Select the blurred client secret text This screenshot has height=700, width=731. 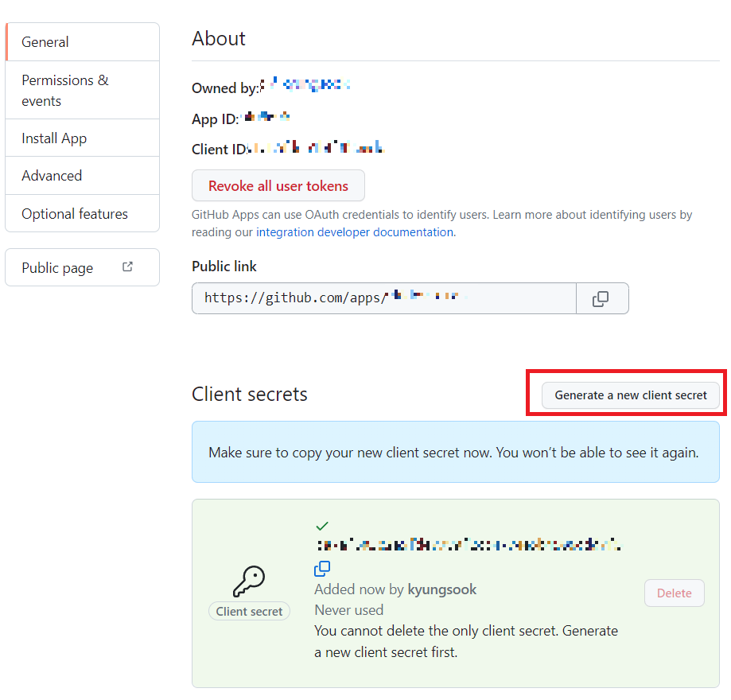469,544
